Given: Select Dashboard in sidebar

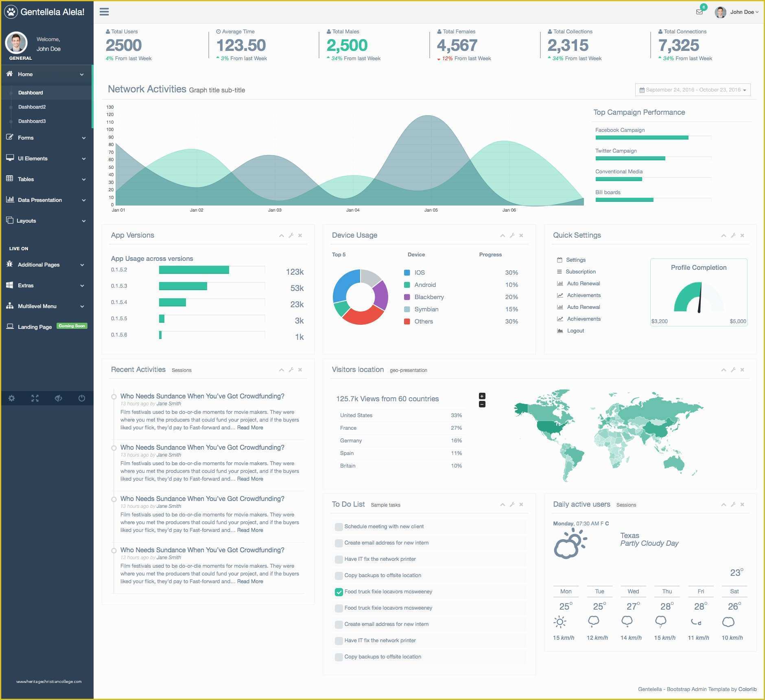Looking at the screenshot, I should 31,93.
